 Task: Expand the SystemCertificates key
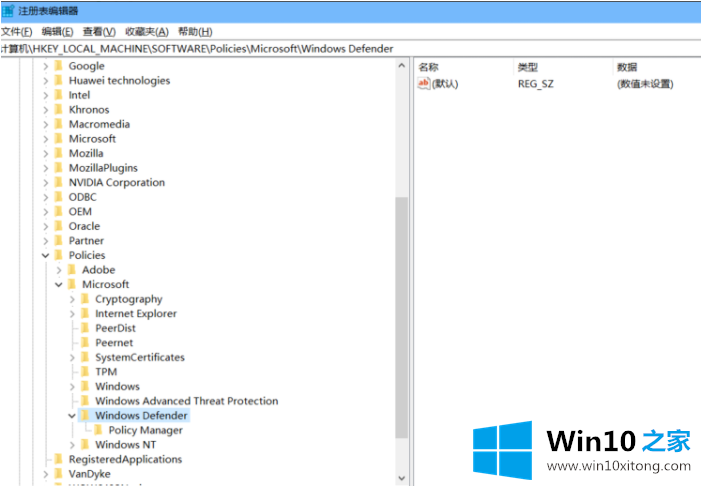tap(72, 357)
